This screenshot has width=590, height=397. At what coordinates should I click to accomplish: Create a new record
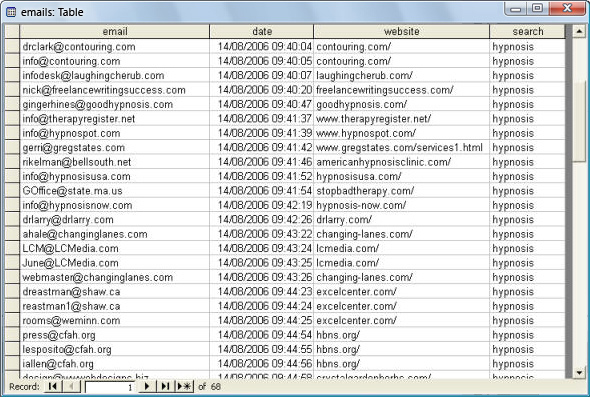click(184, 386)
